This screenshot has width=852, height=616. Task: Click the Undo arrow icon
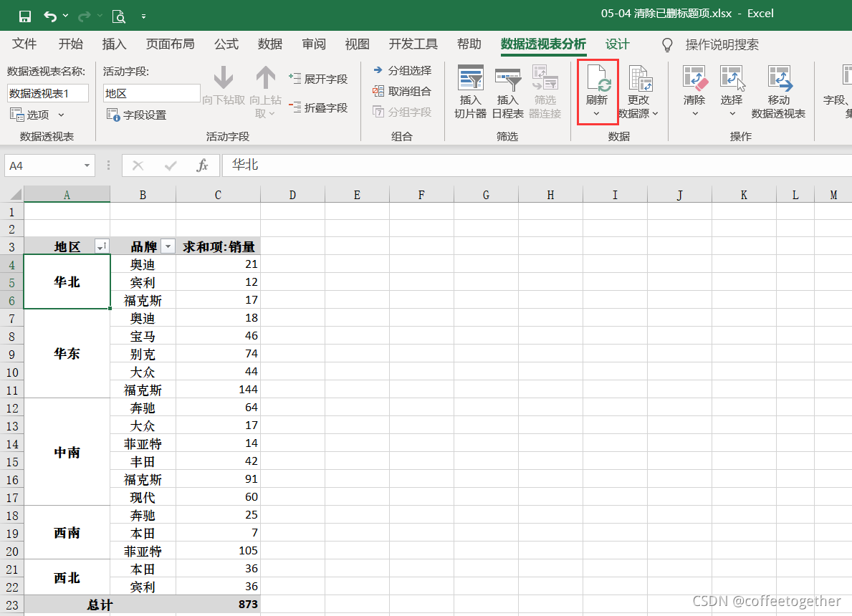click(x=50, y=16)
